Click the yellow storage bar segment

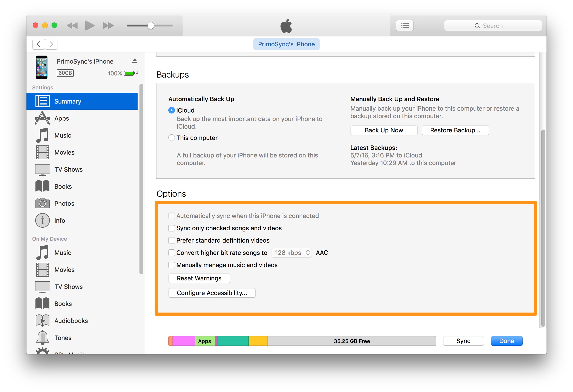pyautogui.click(x=258, y=341)
